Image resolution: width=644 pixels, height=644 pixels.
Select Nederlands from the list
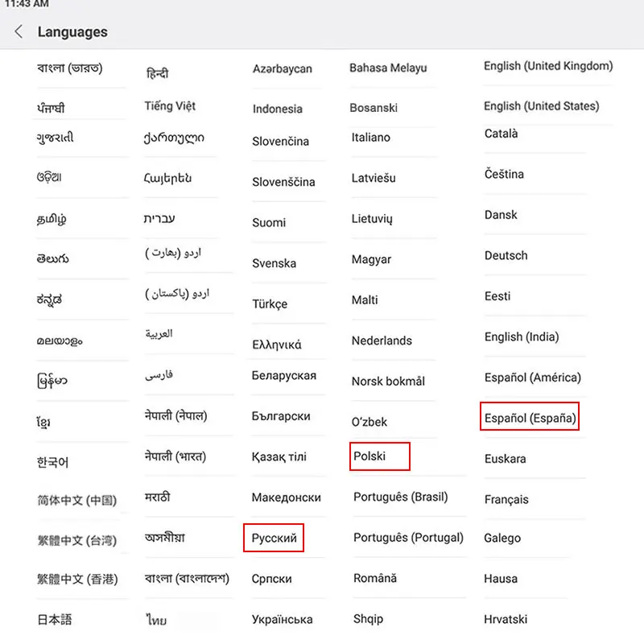point(382,341)
